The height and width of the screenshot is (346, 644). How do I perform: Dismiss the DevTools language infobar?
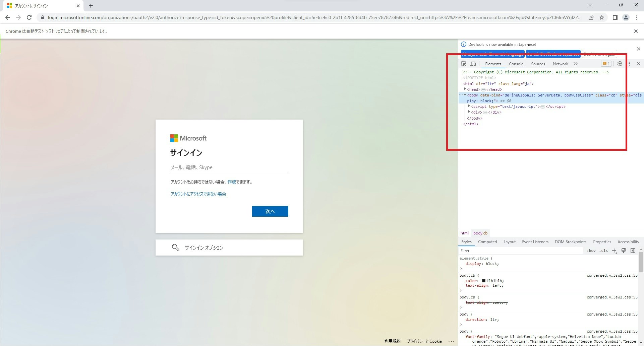(x=639, y=49)
